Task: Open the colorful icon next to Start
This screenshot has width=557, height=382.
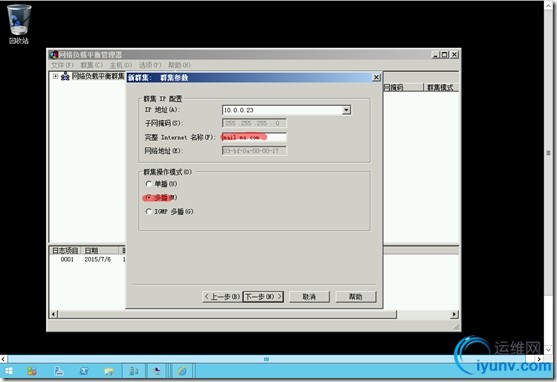Action: [32, 371]
